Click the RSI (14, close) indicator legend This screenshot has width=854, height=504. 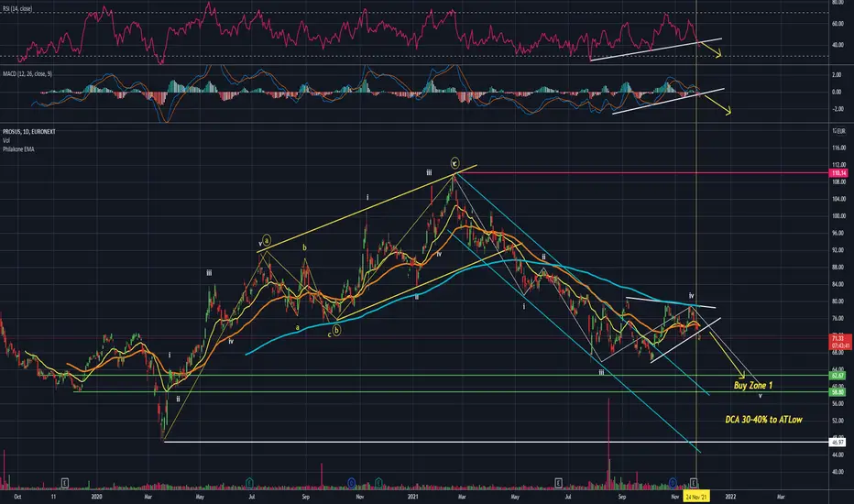(x=16, y=9)
